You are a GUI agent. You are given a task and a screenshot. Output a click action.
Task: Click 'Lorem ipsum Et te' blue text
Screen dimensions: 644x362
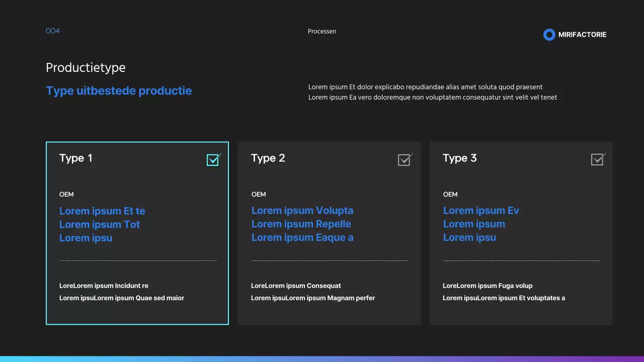[102, 211]
